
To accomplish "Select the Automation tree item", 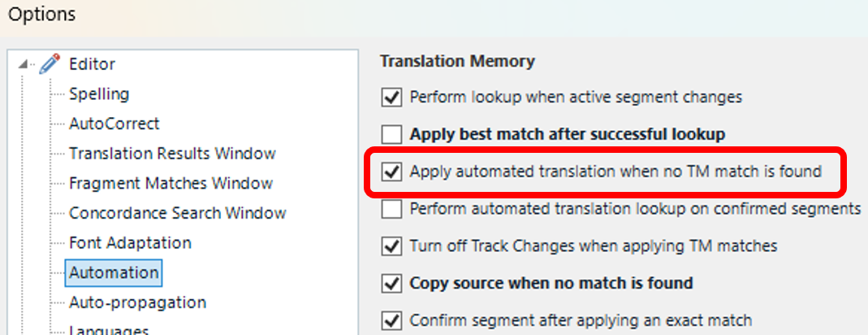I will click(114, 272).
